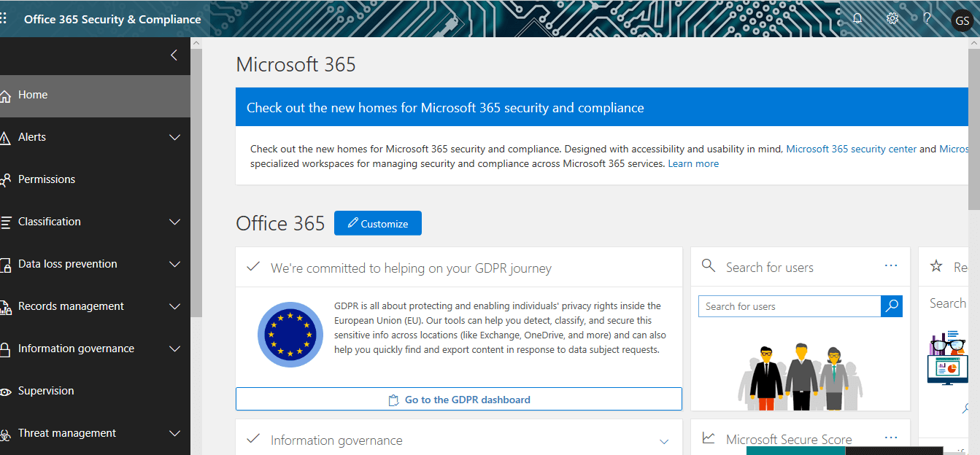This screenshot has width=980, height=455.
Task: Click the Threat management biohazard icon
Action: 5,435
